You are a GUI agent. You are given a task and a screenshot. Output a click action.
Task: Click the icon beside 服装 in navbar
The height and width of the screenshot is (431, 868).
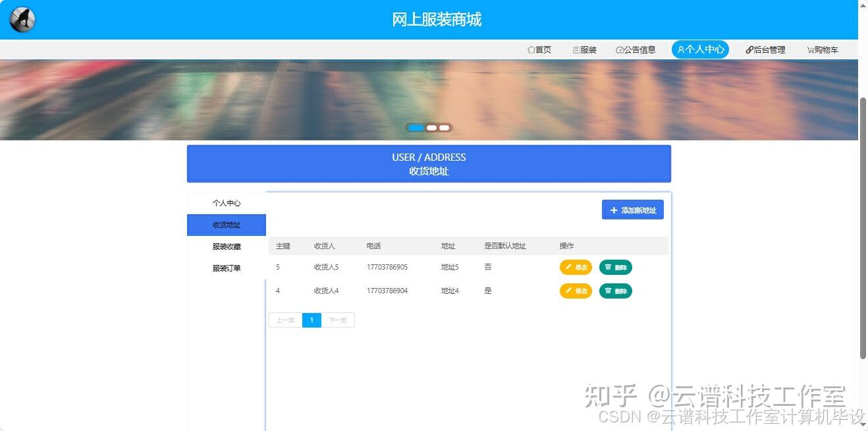576,50
